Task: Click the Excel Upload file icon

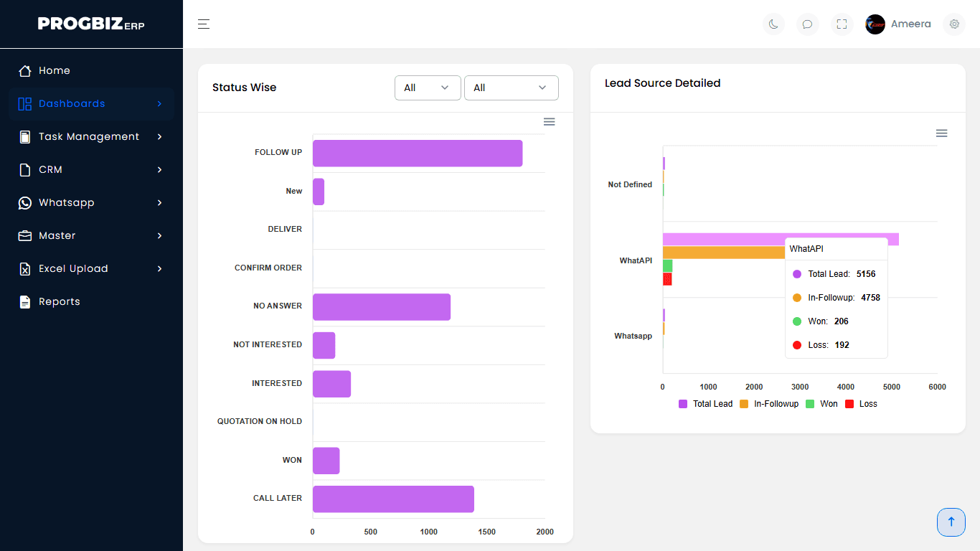Action: pyautogui.click(x=25, y=268)
